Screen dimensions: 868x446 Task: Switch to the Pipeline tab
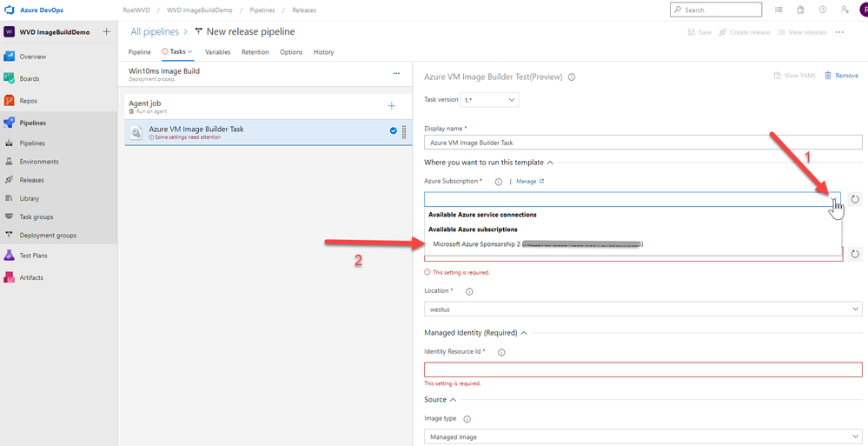140,52
